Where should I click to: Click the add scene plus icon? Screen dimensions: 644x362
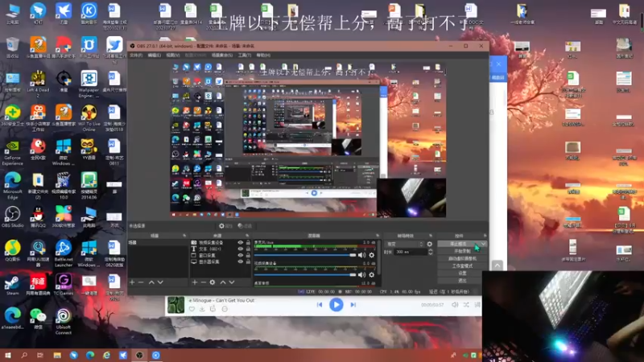132,282
